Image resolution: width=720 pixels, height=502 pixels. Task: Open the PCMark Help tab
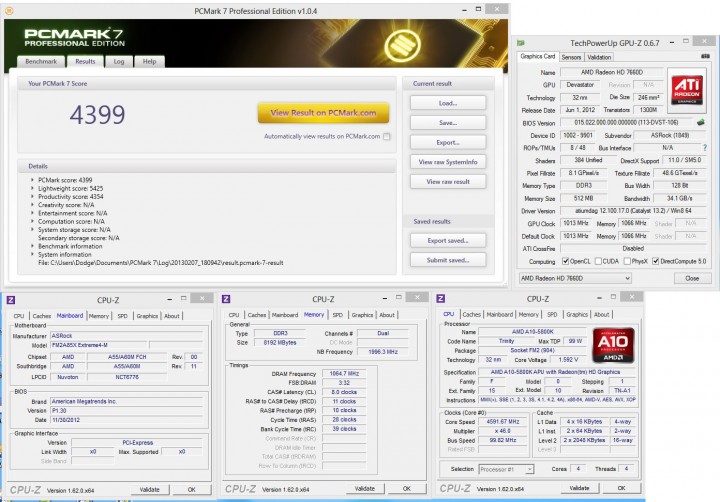point(149,62)
